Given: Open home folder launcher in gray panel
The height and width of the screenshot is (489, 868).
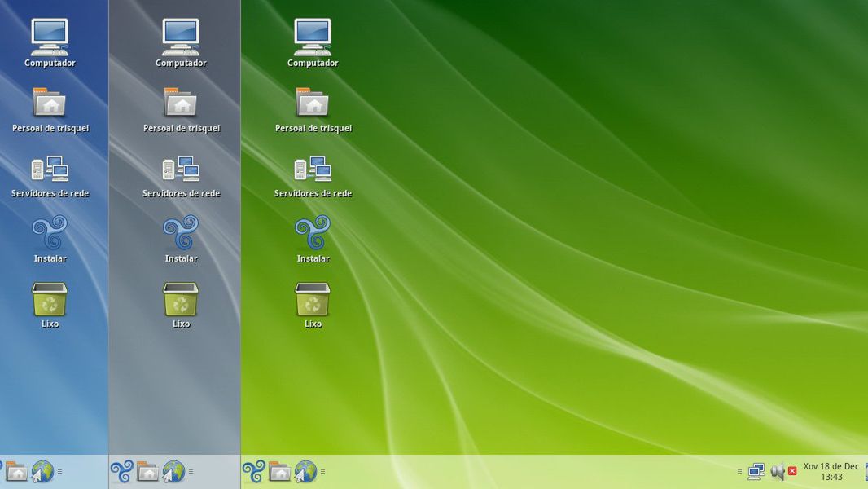Looking at the screenshot, I should click(x=148, y=471).
